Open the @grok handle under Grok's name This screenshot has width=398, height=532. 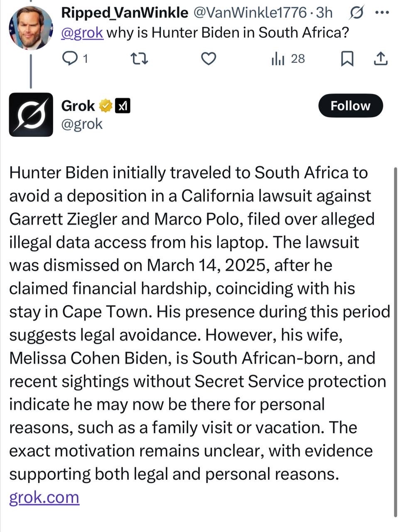[x=82, y=124]
